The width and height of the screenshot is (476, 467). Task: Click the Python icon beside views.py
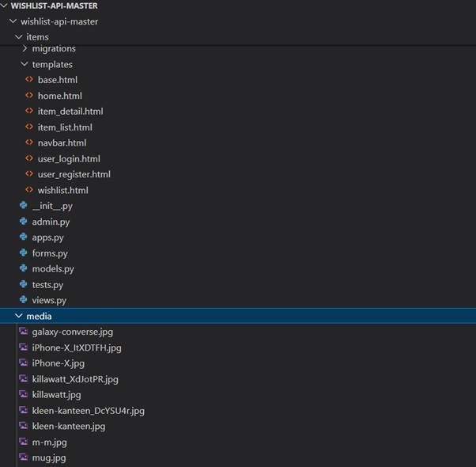pyautogui.click(x=24, y=301)
